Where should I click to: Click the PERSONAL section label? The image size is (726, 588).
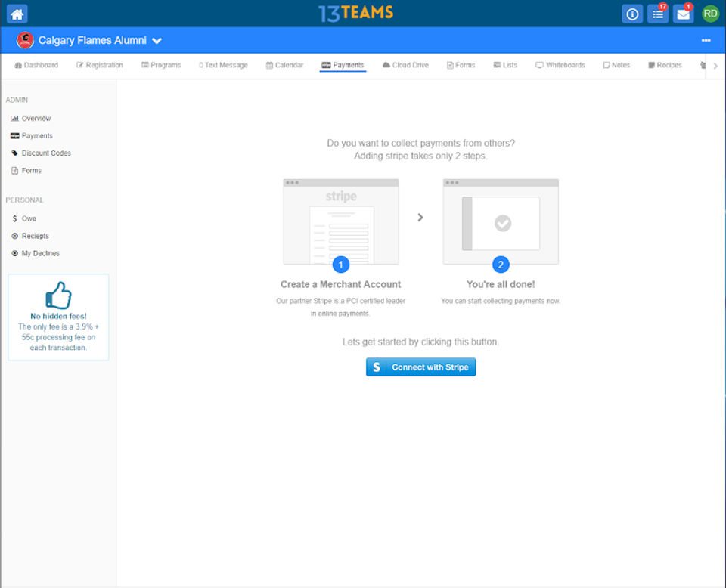pos(24,200)
